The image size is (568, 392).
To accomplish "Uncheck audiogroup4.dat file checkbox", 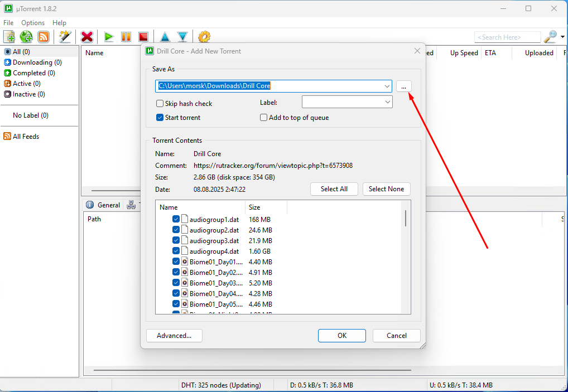I will pos(176,251).
